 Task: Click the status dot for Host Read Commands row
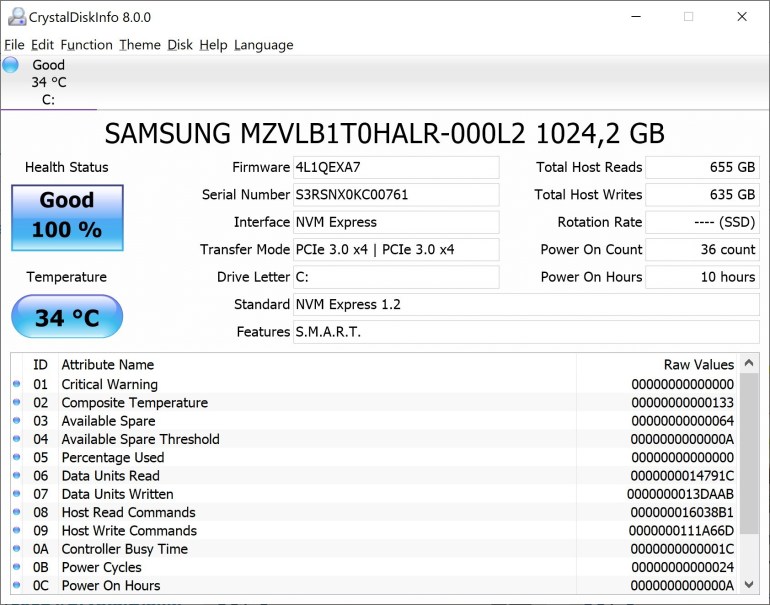[16, 512]
